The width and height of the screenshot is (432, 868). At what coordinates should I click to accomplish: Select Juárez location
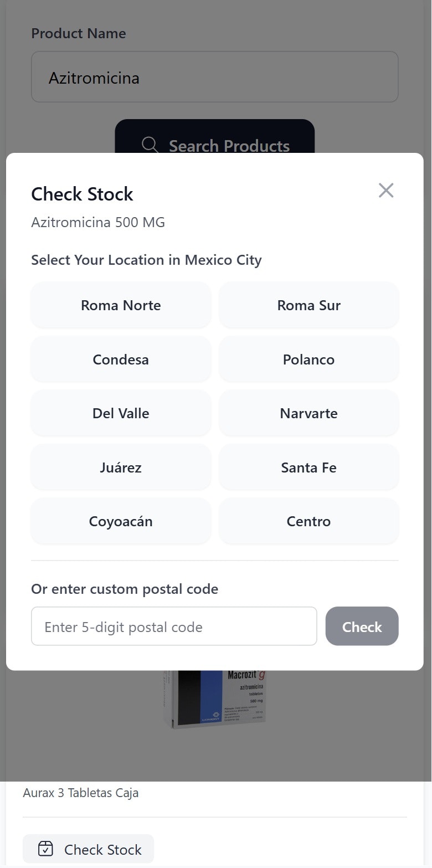121,468
